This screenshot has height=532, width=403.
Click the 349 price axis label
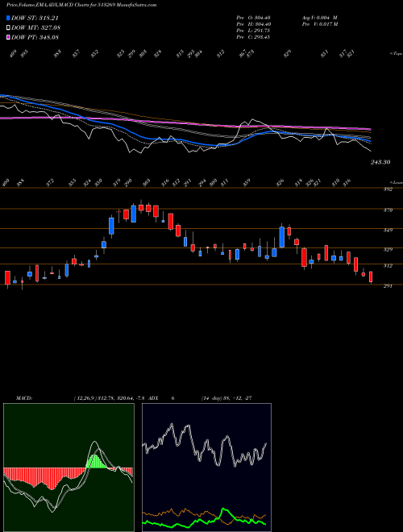388,231
